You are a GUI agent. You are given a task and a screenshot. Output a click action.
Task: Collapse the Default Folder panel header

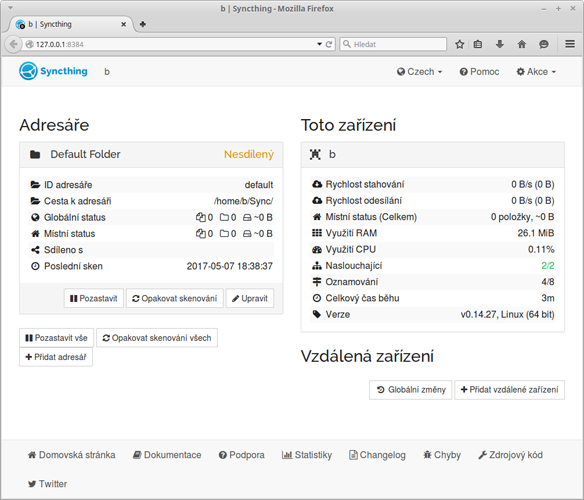pyautogui.click(x=151, y=155)
